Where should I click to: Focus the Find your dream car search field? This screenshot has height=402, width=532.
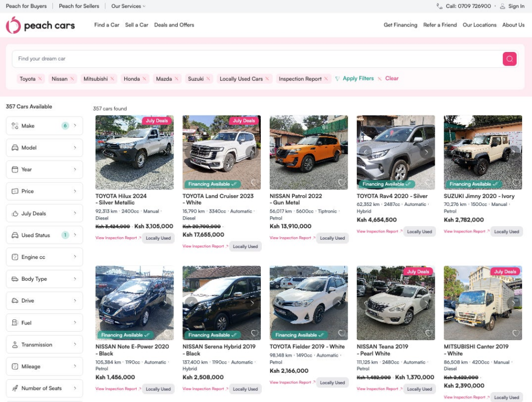click(x=257, y=59)
